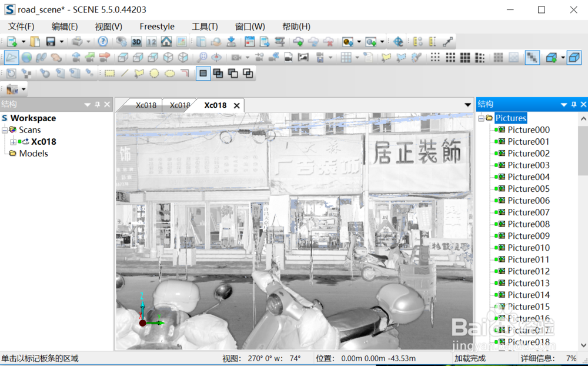The image size is (588, 366).
Task: Toggle the add-to-selection mode button
Action: 218,73
